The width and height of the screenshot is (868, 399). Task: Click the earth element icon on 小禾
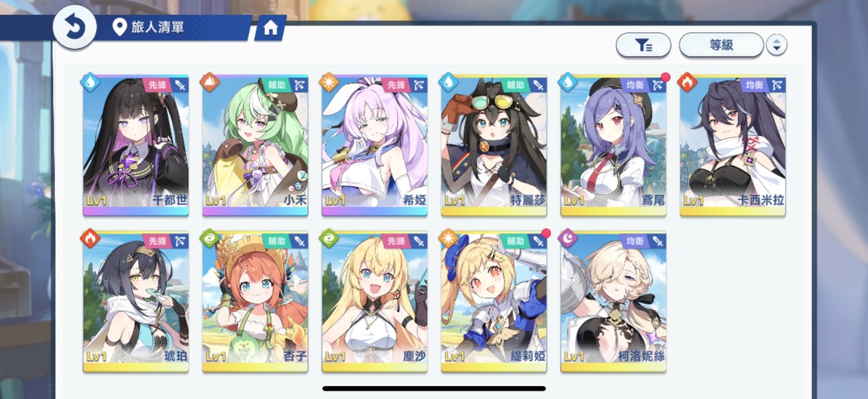click(x=210, y=82)
